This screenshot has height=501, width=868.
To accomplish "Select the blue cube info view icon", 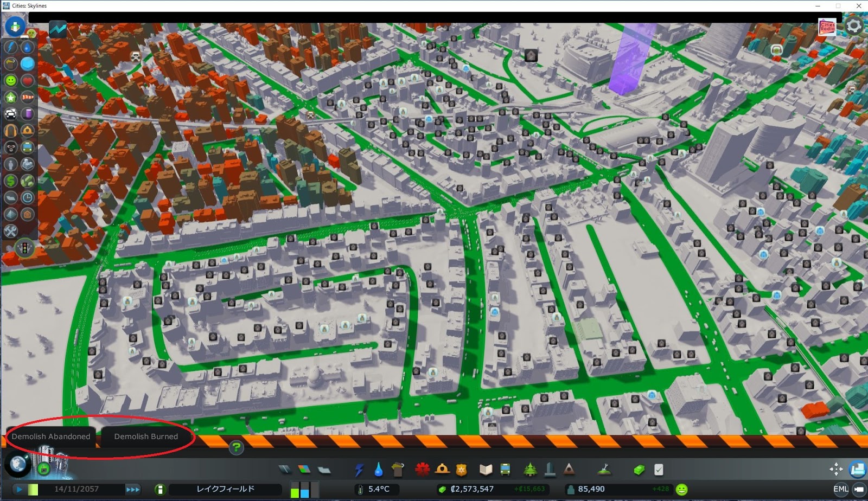I will click(x=27, y=64).
